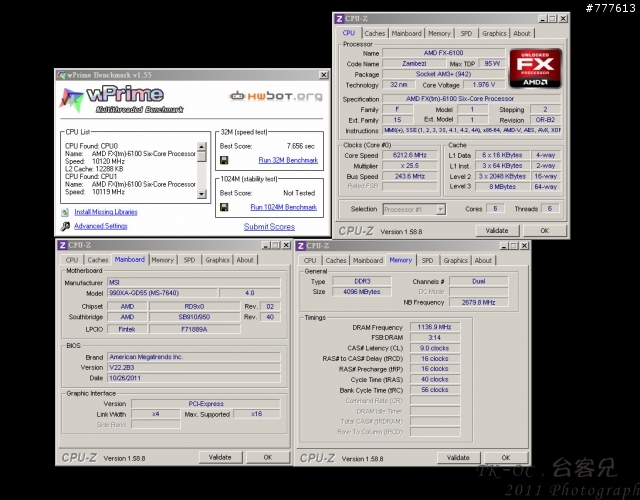The height and width of the screenshot is (500, 640).
Task: Click the down arrow in the CPU List scrollbar
Action: point(202,194)
